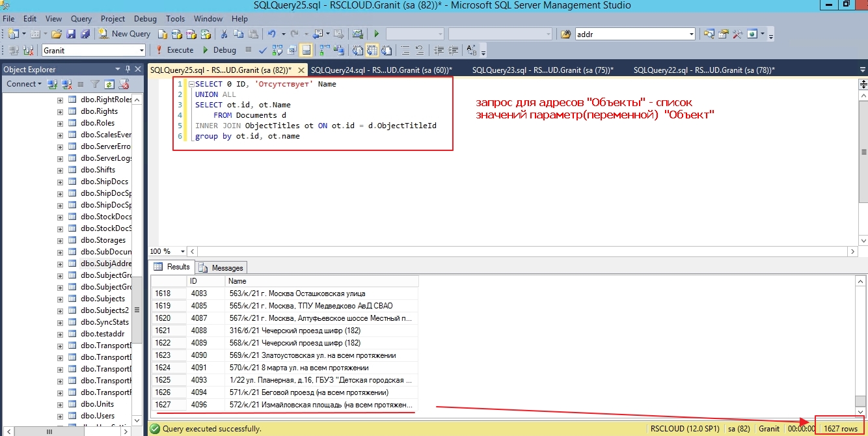Open the document tabs overflow dropdown arrow

tap(861, 70)
